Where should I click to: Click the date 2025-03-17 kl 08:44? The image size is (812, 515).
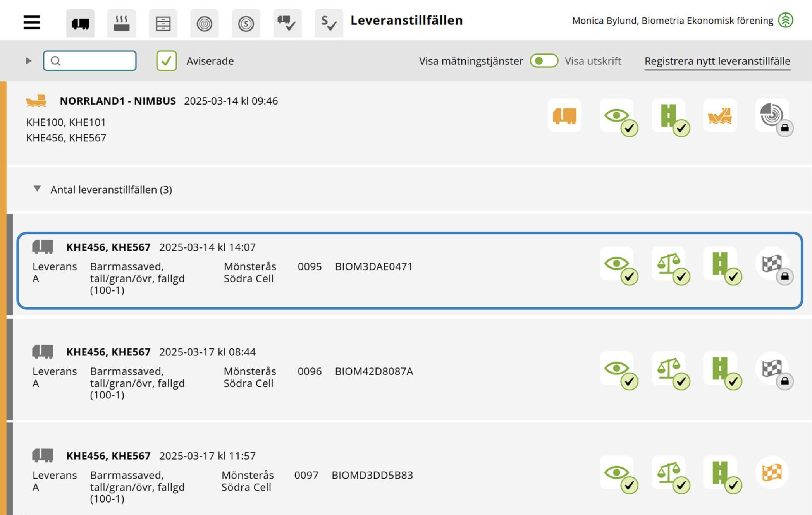coord(207,352)
